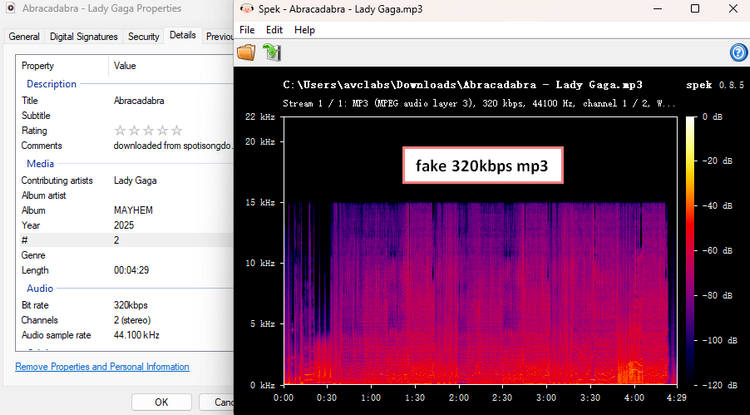
Task: Set the rating to three stars
Action: pos(148,131)
